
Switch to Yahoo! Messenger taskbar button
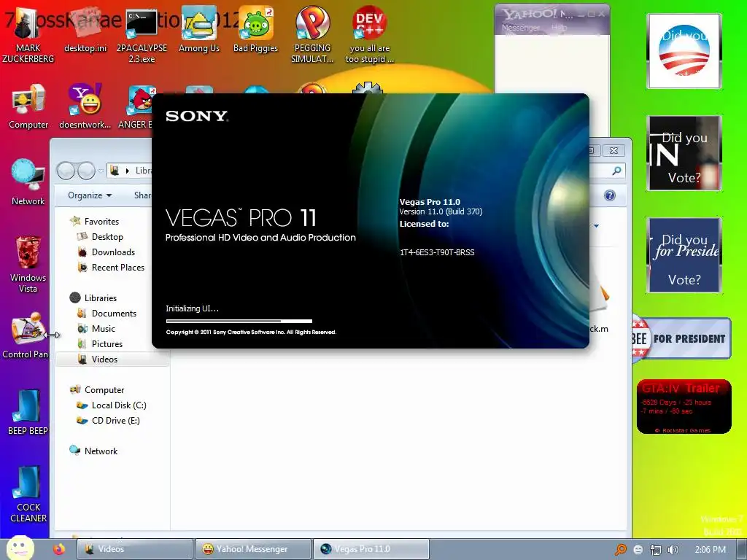pos(252,549)
